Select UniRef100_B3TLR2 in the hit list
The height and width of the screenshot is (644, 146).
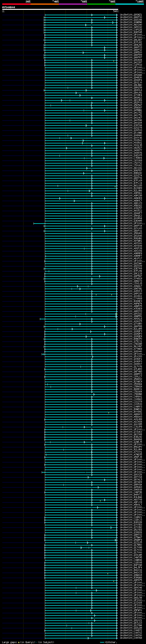(131, 42)
